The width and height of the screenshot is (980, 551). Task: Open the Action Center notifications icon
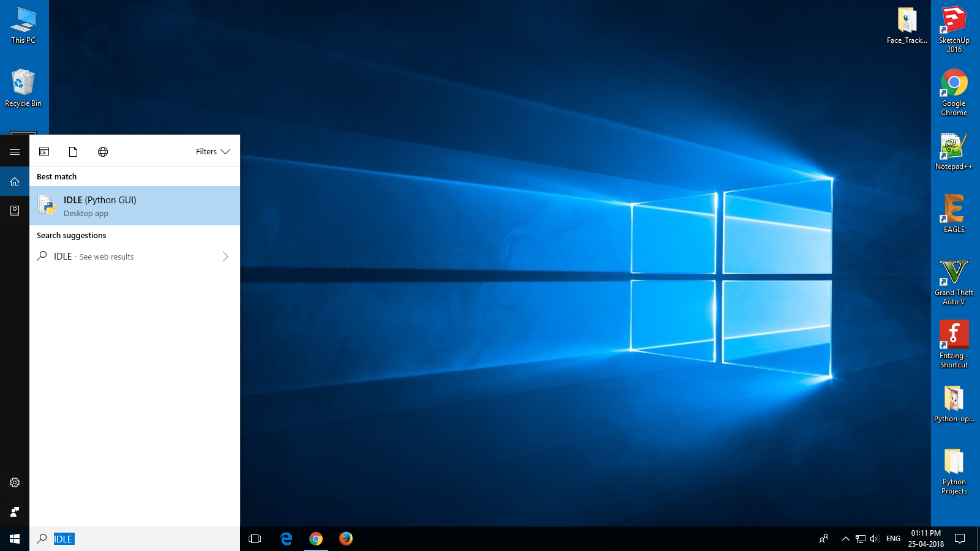[960, 539]
